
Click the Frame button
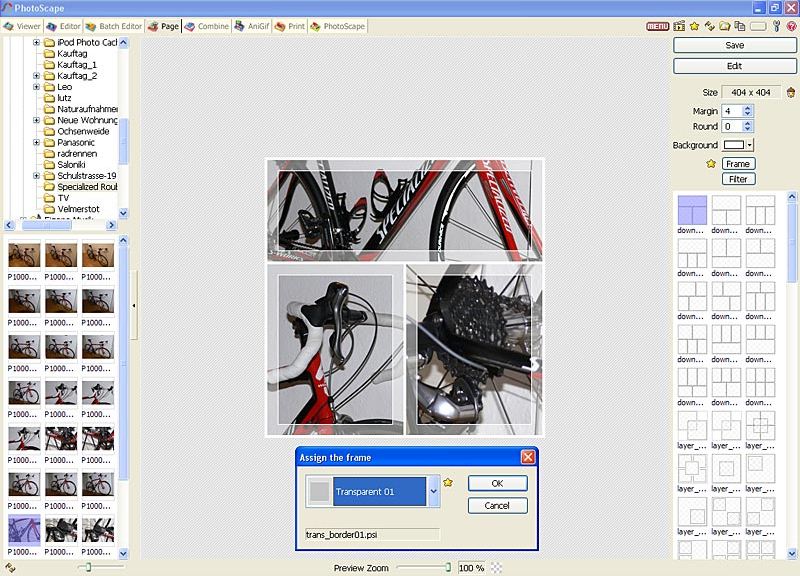[738, 164]
